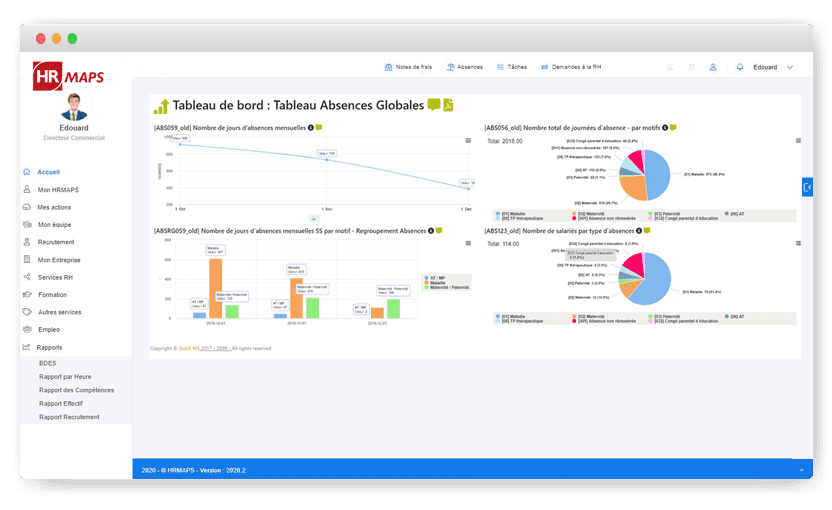Click the PDF export icon beside dashboard title
The height and width of the screenshot is (510, 832).
click(x=448, y=106)
